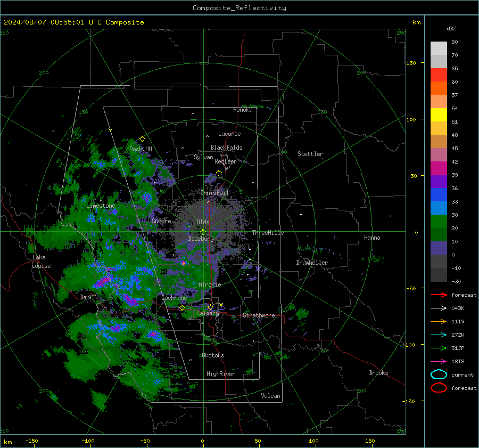The width and height of the screenshot is (479, 448).
Task: Click the white plus marker west of Hanna
Action: pyautogui.click(x=301, y=214)
